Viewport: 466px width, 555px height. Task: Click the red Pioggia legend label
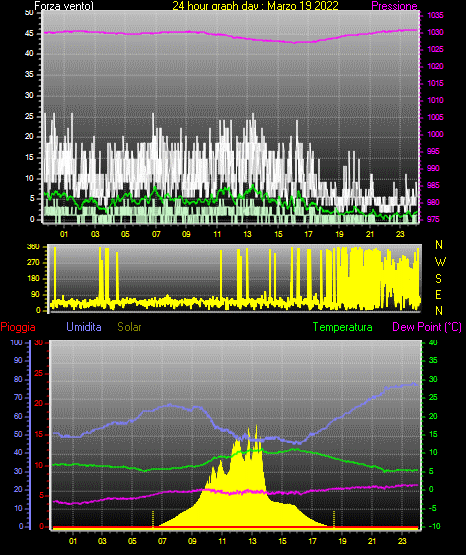coord(18,327)
